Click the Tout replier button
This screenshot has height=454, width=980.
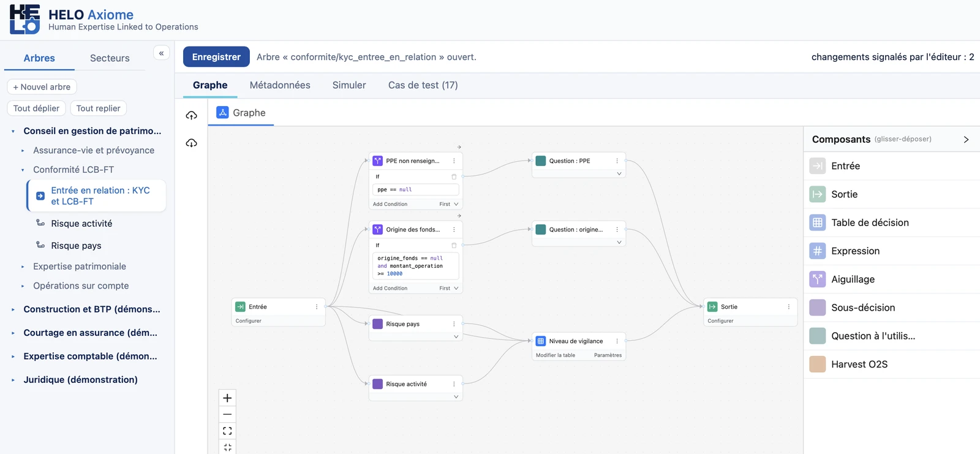pyautogui.click(x=98, y=108)
